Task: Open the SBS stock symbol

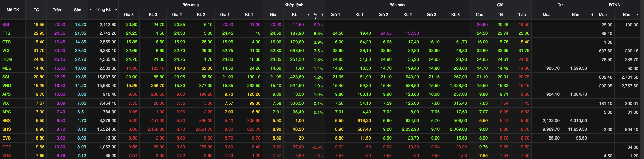Action: (x=6, y=121)
